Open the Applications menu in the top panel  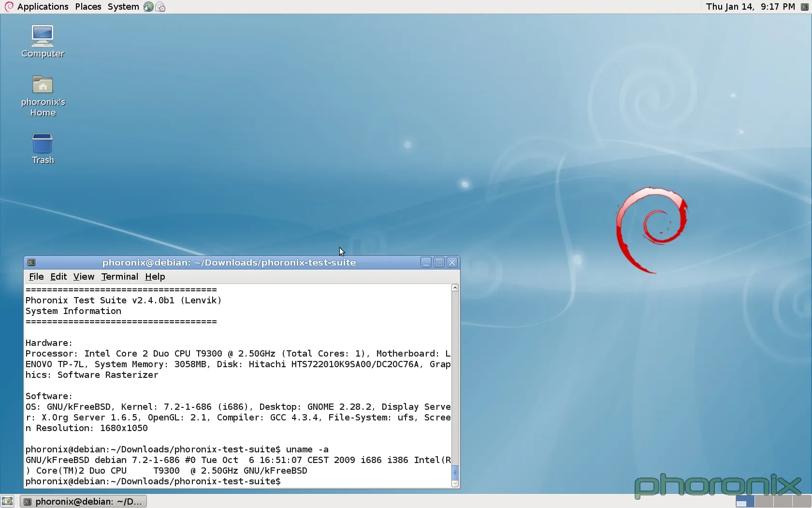click(37, 7)
